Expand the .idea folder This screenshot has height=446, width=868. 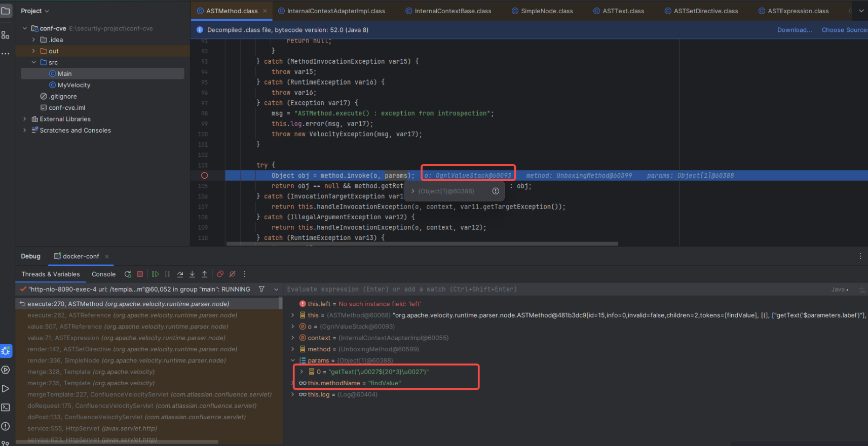(33, 39)
